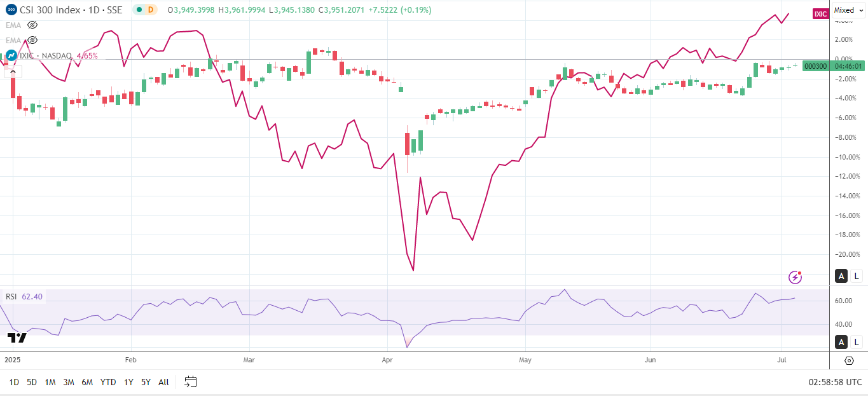Click the IXIC NASDAQ compare symbol icon
This screenshot has height=396, width=868.
point(11,55)
